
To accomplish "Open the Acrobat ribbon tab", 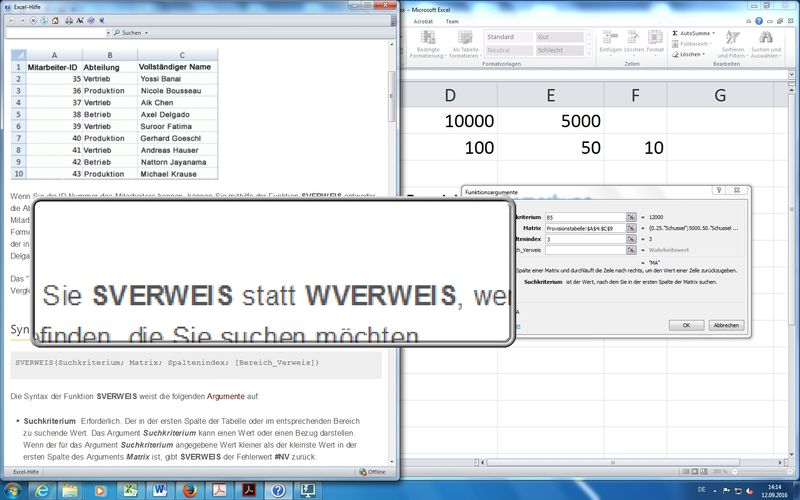I will pos(424,20).
